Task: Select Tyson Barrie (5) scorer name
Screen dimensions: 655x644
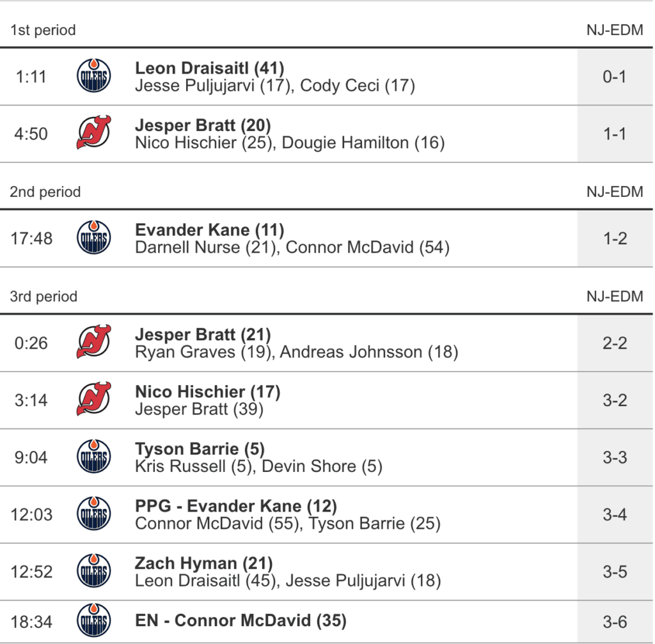Action: pos(200,449)
